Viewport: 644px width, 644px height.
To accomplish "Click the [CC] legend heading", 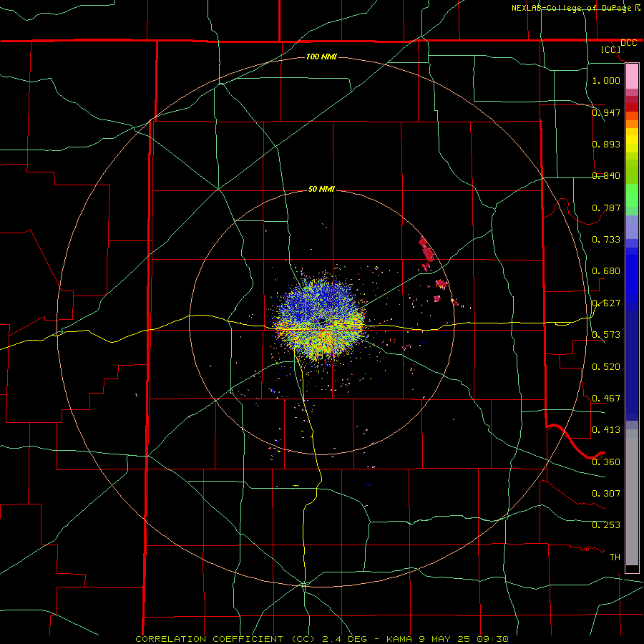I will 610,49.
